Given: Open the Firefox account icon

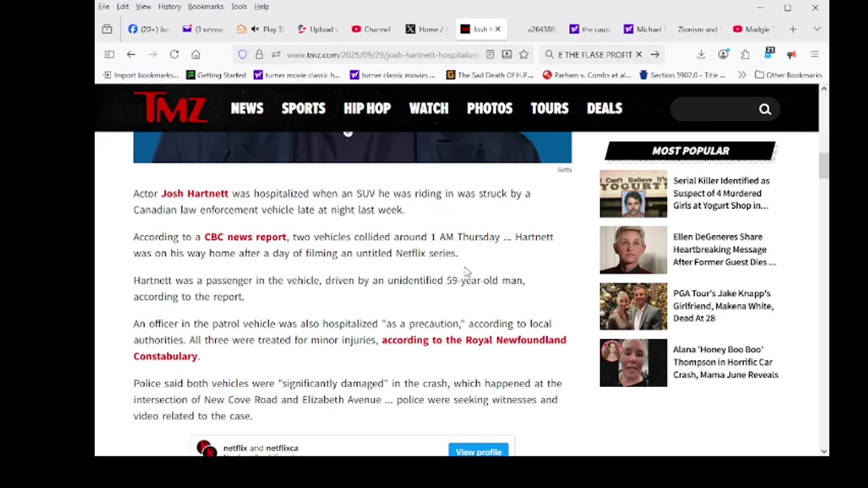Looking at the screenshot, I should point(724,54).
